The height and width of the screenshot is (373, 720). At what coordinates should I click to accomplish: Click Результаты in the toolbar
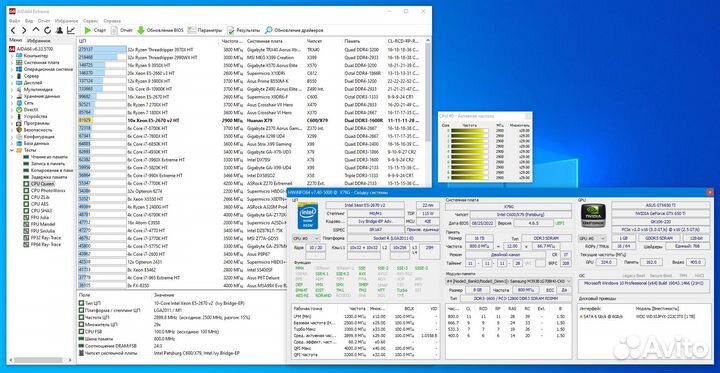[x=244, y=30]
